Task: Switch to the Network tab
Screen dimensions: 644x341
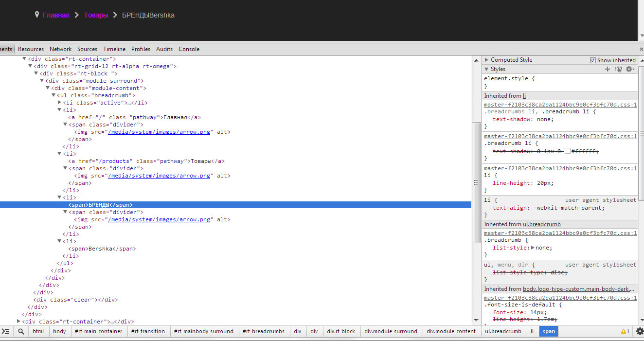Action: 60,49
